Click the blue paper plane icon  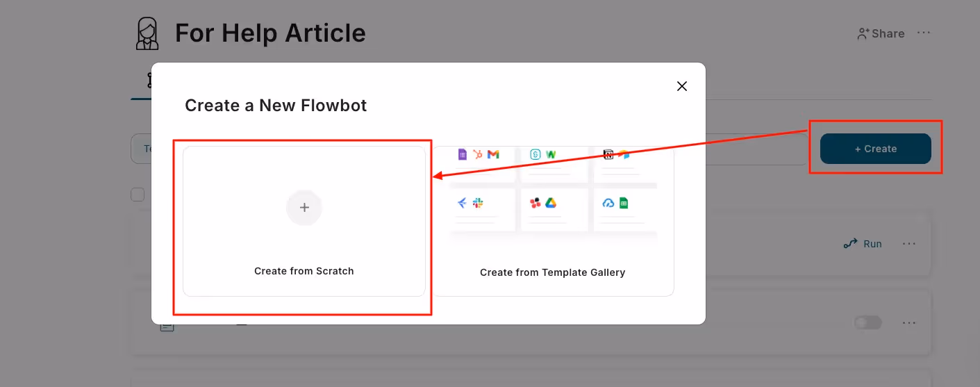(x=463, y=203)
